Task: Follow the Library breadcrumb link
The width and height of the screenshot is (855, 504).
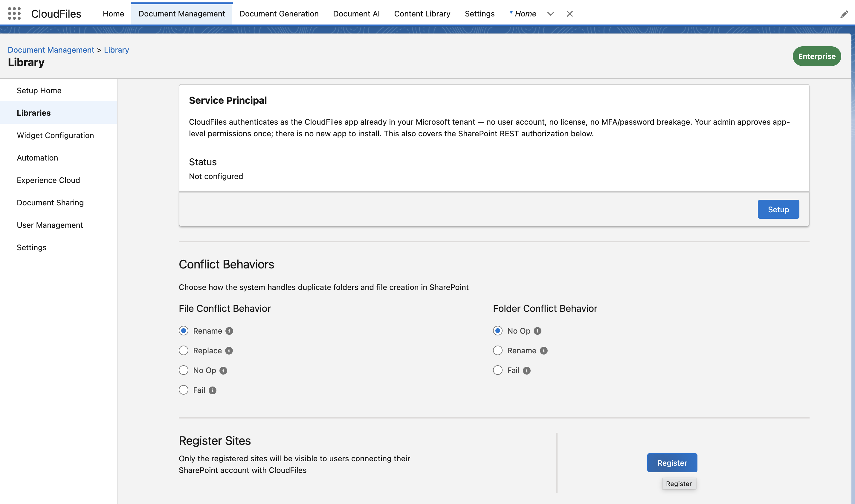Action: click(x=117, y=50)
